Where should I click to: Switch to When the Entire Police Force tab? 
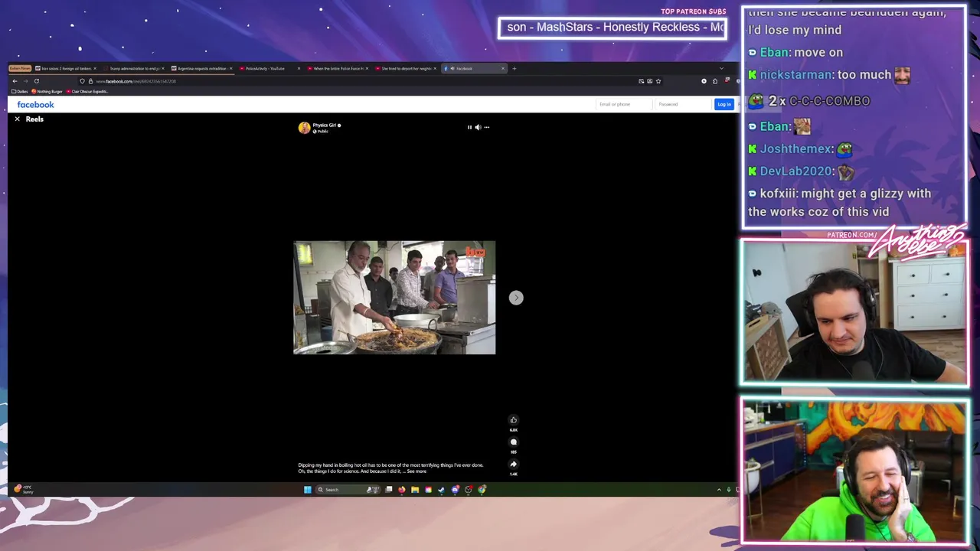[338, 69]
